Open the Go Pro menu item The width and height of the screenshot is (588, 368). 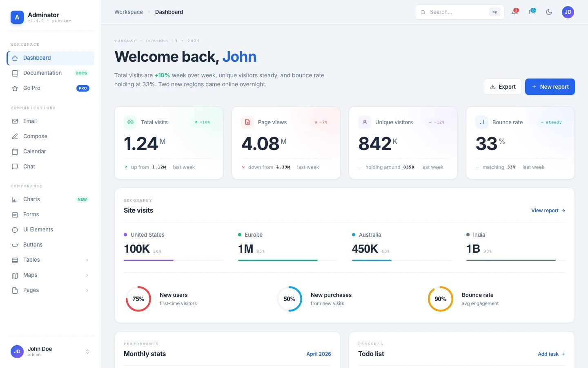[51, 88]
